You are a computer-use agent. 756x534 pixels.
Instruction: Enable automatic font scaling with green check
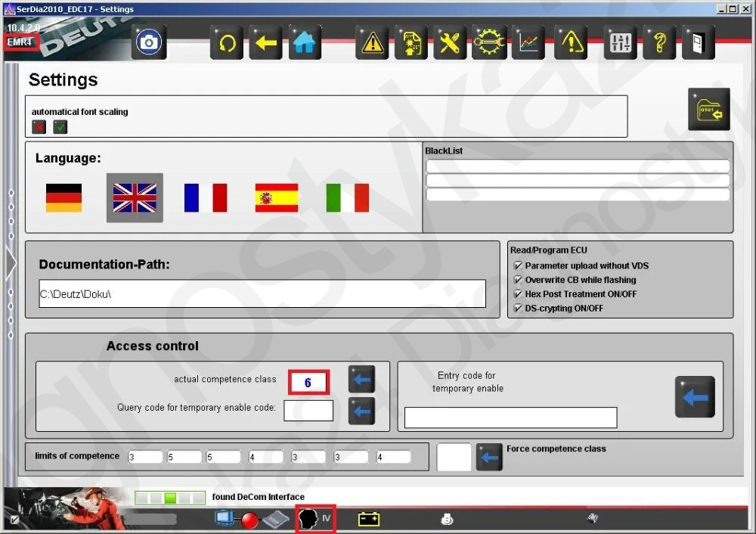point(60,127)
